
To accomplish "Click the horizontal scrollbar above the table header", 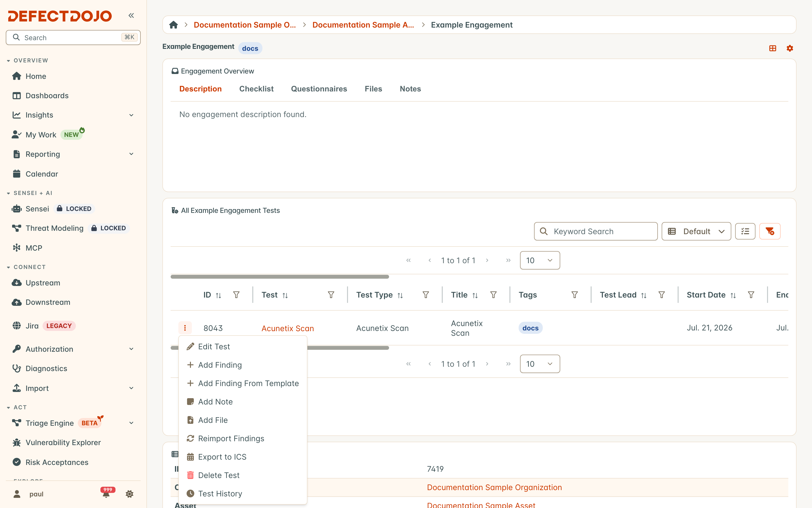I will click(x=280, y=276).
